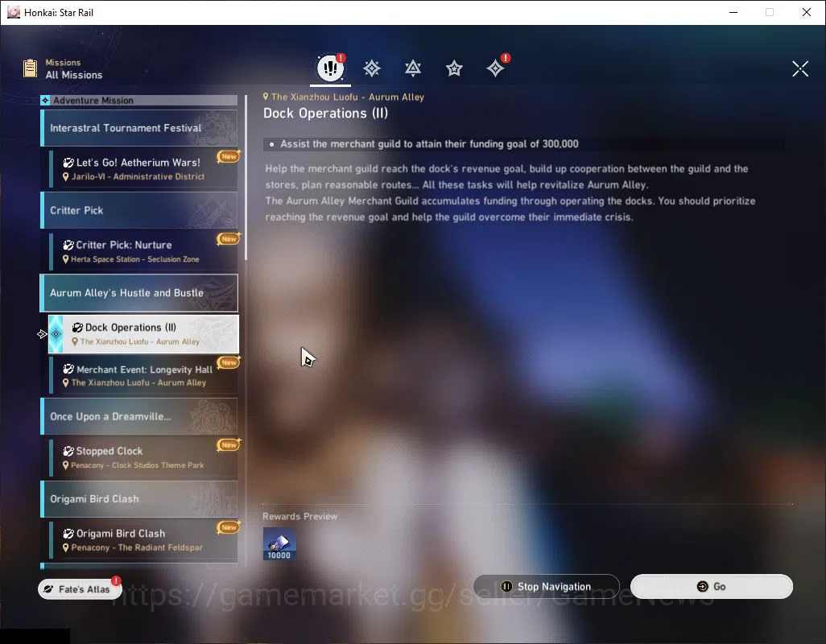Open the triangle-emblem Companion Mission tab

(413, 68)
